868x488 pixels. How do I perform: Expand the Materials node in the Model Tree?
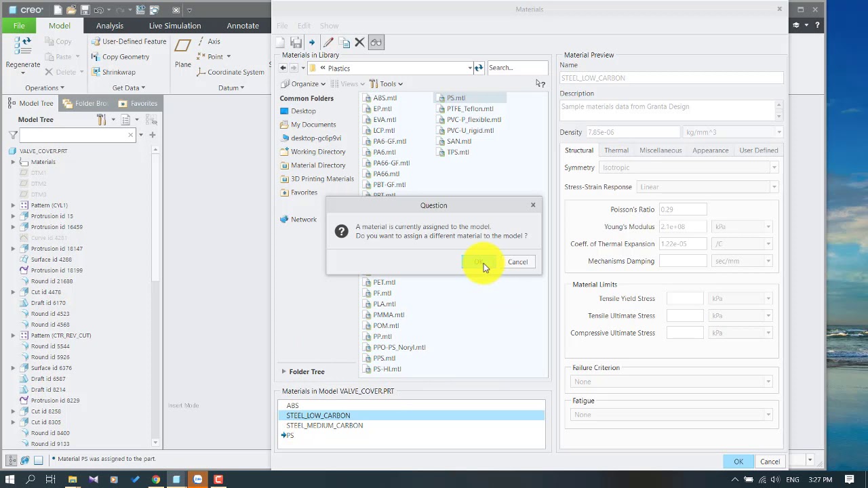[x=13, y=162]
